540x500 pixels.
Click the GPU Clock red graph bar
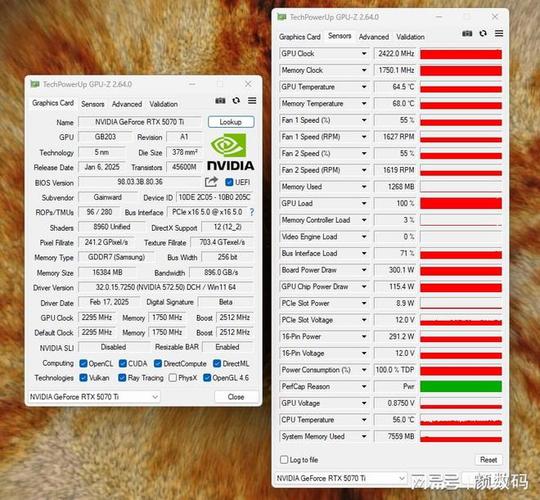(x=461, y=54)
